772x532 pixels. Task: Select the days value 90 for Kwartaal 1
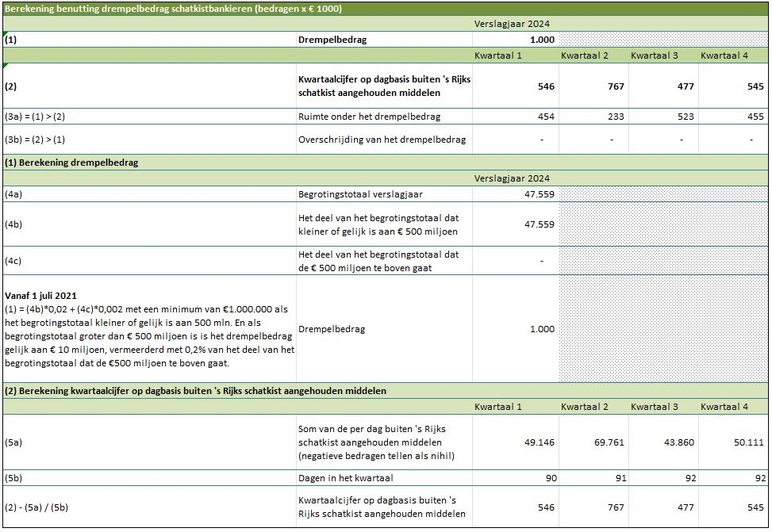[548, 478]
